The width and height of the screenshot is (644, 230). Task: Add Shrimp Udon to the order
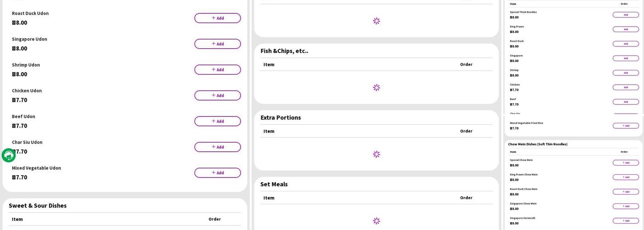point(217,69)
